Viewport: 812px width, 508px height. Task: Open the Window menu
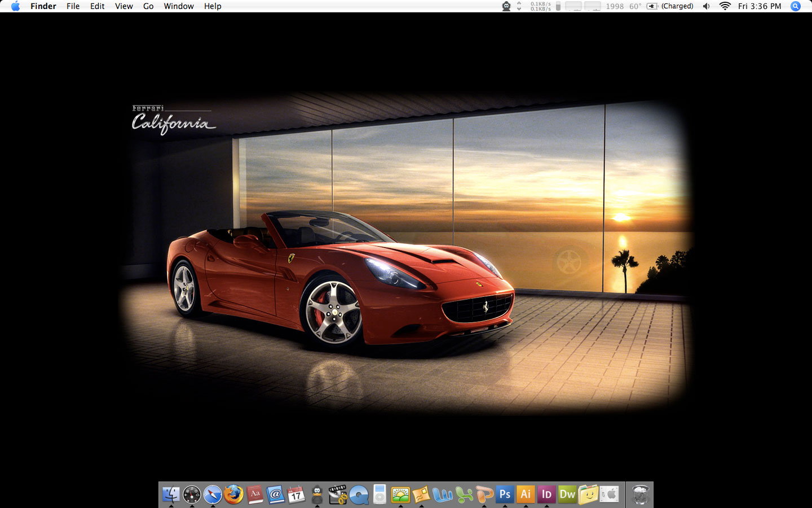(179, 6)
